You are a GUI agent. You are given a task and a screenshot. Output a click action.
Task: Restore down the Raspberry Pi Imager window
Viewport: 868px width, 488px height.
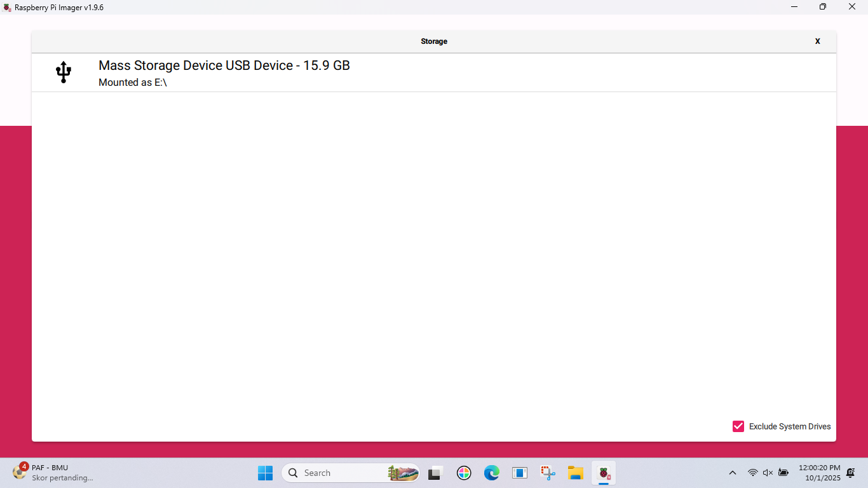pyautogui.click(x=823, y=7)
